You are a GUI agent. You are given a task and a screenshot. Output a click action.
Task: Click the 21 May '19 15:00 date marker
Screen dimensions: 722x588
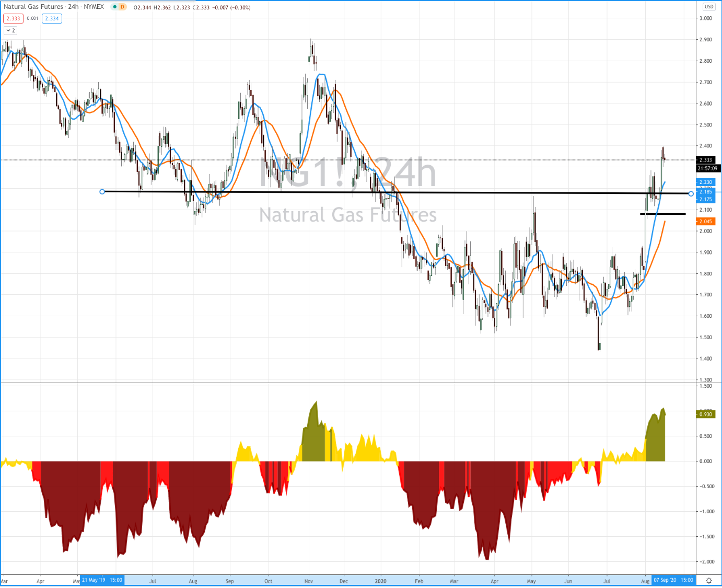(x=102, y=580)
